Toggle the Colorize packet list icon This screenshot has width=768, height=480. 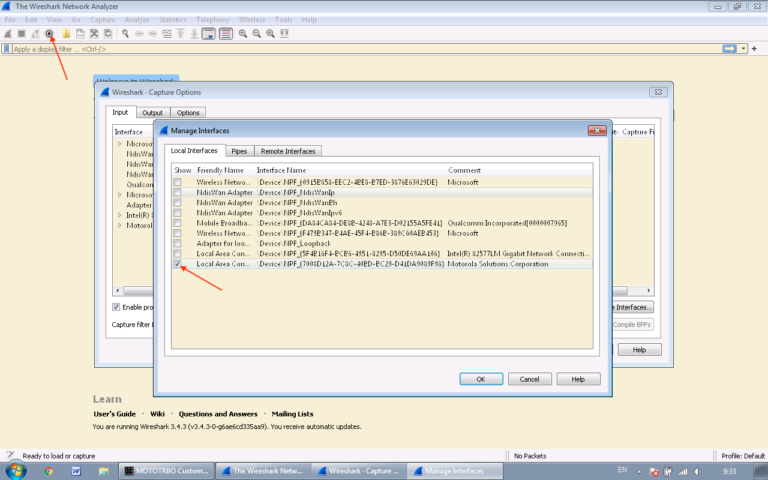point(226,33)
